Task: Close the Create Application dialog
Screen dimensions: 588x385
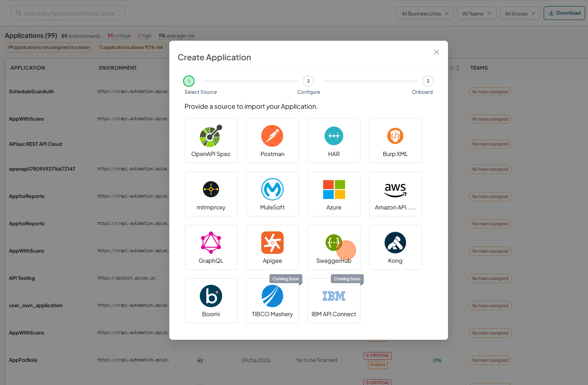Action: coord(436,52)
